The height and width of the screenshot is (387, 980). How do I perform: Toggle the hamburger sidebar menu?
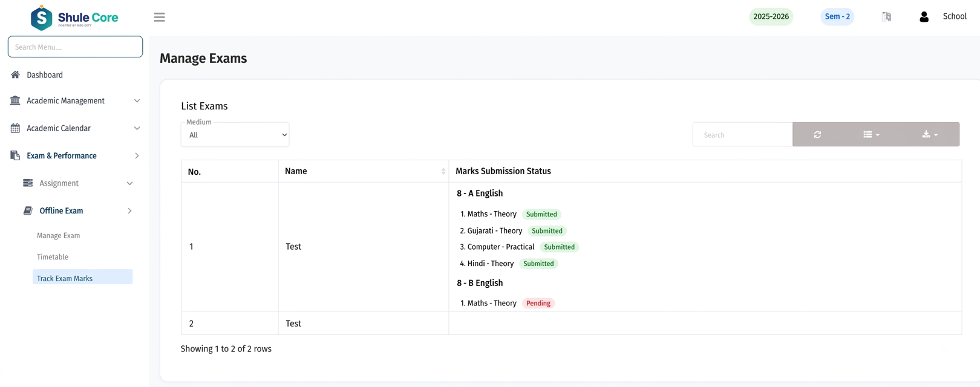[x=159, y=17]
